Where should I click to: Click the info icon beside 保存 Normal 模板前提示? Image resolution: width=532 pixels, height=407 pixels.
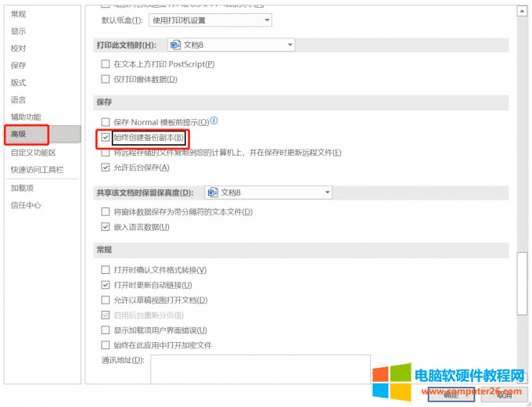pos(214,121)
